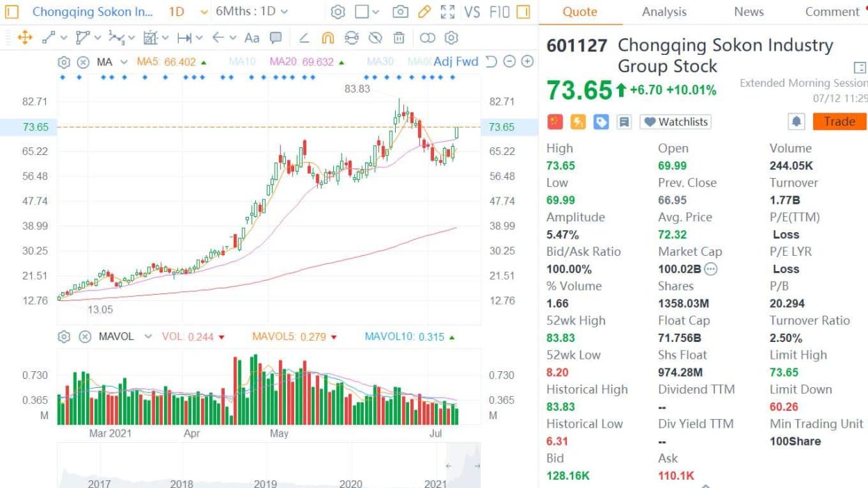Viewport: 868px width, 488px height.
Task: Click the camera screenshot icon
Action: coord(400,12)
